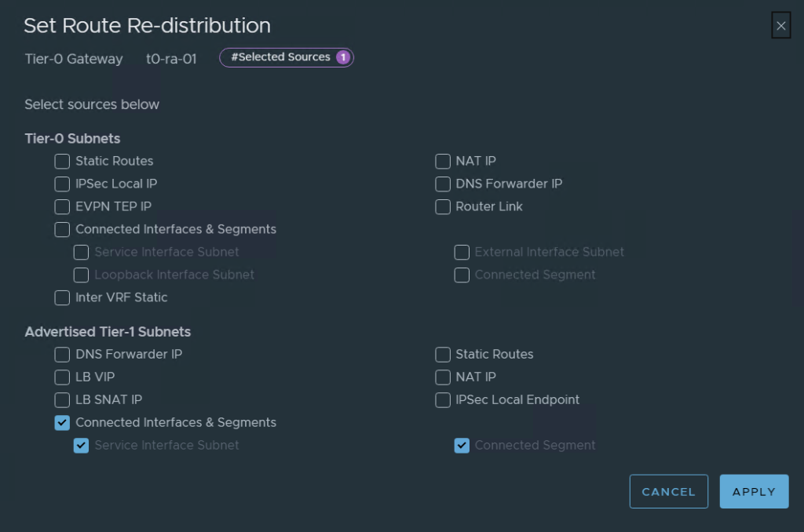The image size is (804, 532).
Task: Click the Cancel button
Action: coord(668,491)
